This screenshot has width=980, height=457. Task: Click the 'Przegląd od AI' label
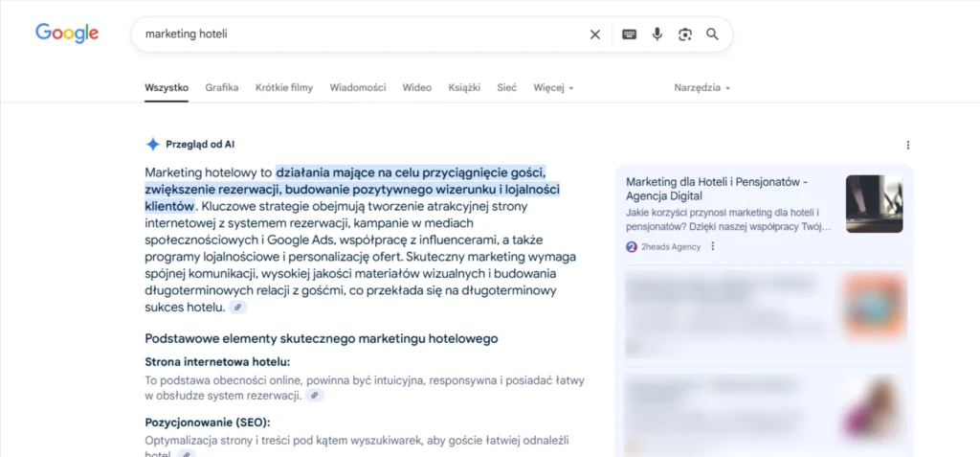[x=200, y=145]
